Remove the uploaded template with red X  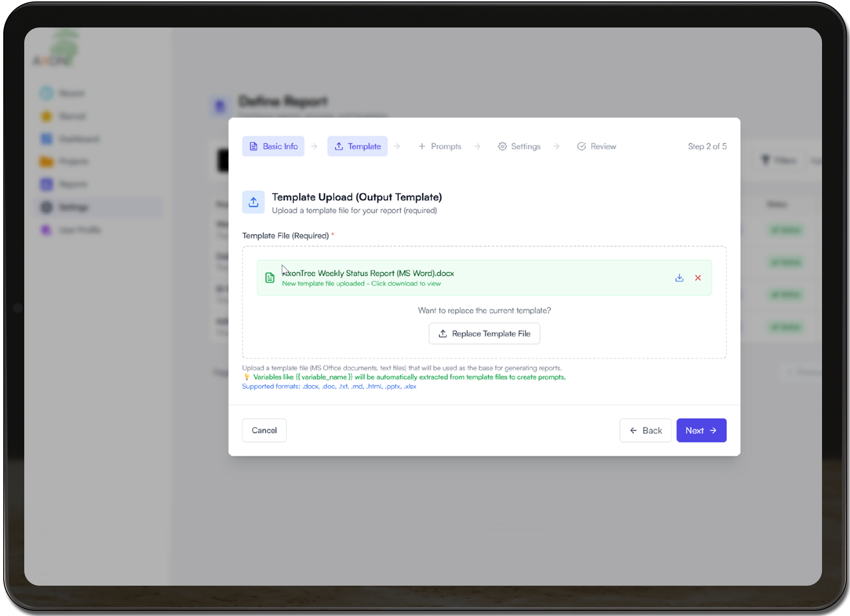tap(698, 278)
